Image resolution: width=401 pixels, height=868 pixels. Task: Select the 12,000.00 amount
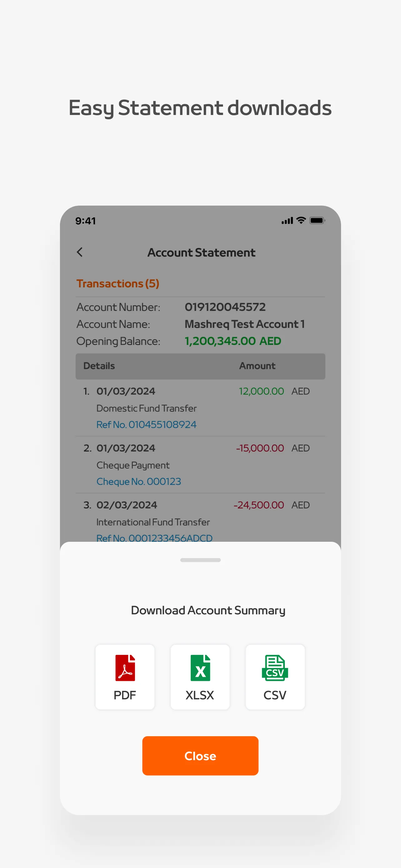(x=261, y=391)
